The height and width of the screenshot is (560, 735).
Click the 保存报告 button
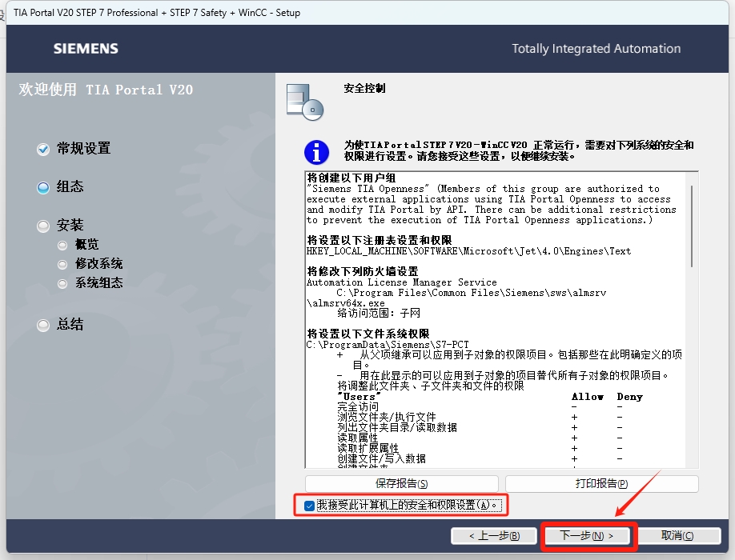400,483
